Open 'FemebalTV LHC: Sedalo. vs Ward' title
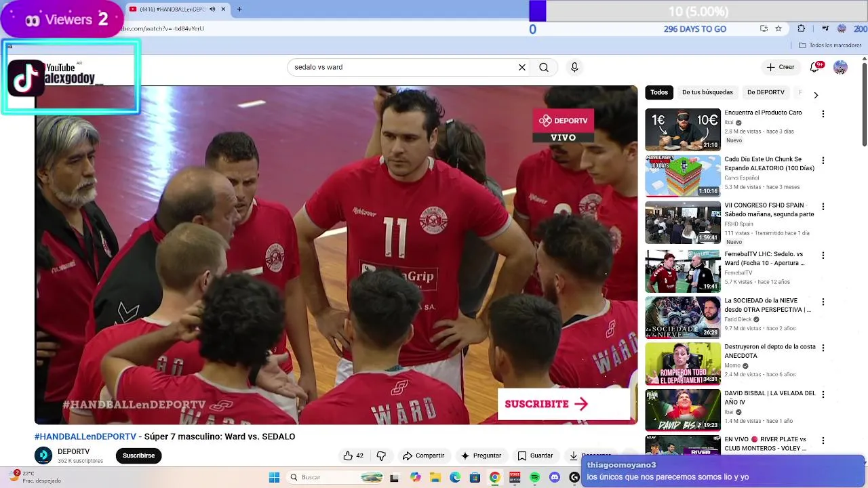 point(764,258)
